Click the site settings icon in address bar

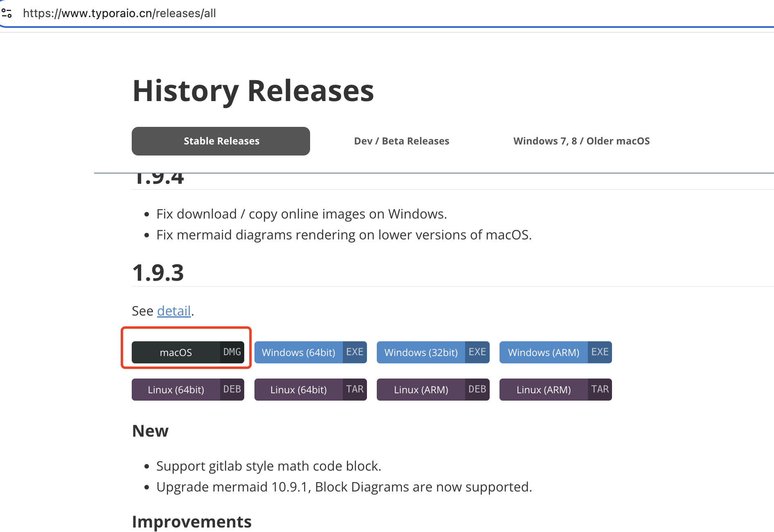pos(7,13)
